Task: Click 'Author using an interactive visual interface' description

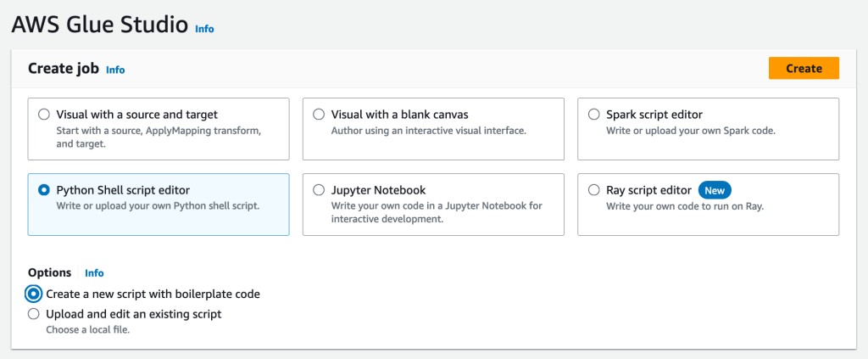Action: [x=429, y=131]
